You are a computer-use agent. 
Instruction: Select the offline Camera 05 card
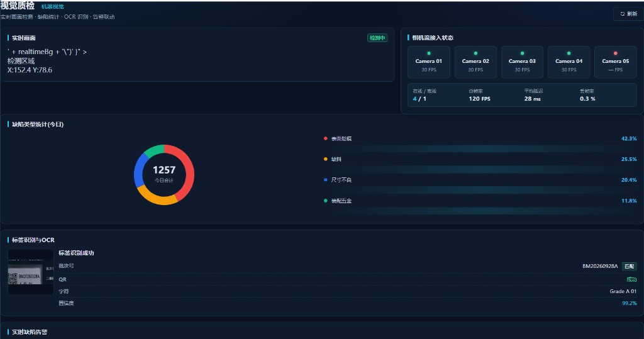[x=615, y=62]
